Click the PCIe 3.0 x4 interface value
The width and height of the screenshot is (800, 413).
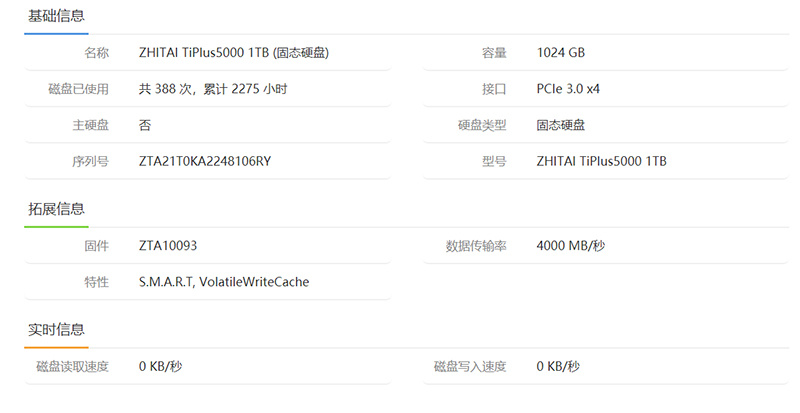click(x=568, y=89)
